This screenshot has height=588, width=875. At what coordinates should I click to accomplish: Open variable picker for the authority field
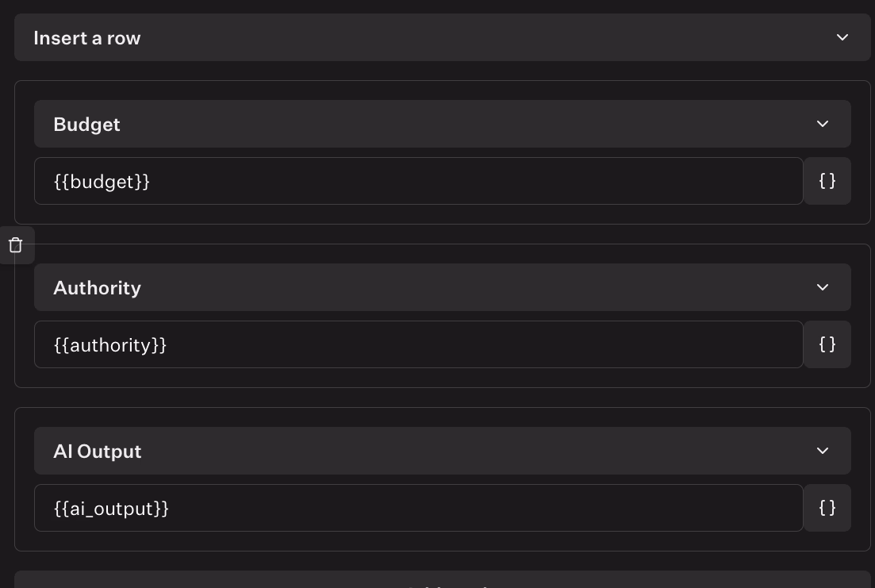(x=827, y=344)
